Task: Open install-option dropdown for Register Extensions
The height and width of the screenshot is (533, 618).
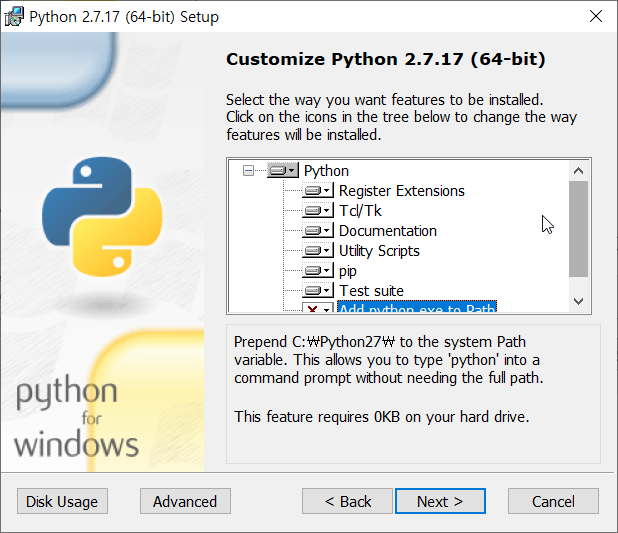Action: click(x=318, y=191)
